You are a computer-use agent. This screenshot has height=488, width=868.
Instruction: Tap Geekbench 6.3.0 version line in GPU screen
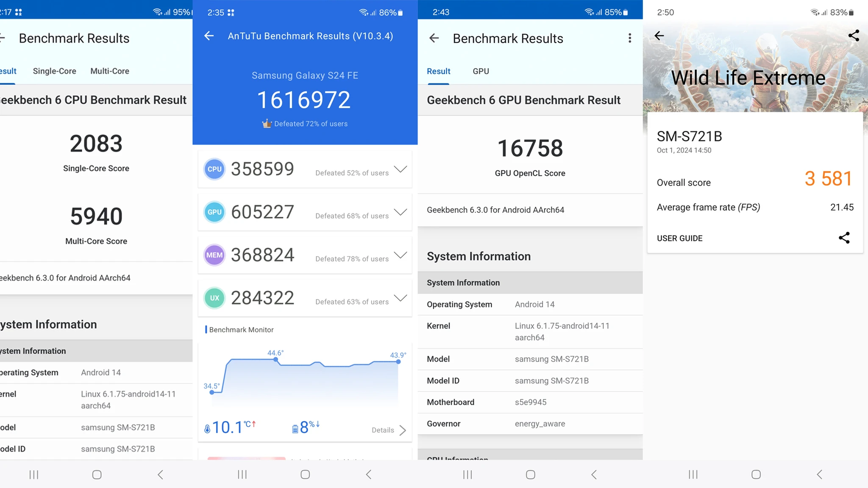click(495, 210)
